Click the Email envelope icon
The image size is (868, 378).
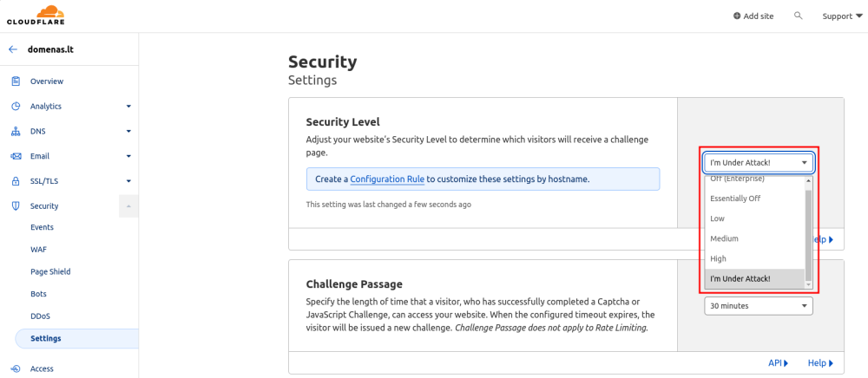(x=15, y=157)
